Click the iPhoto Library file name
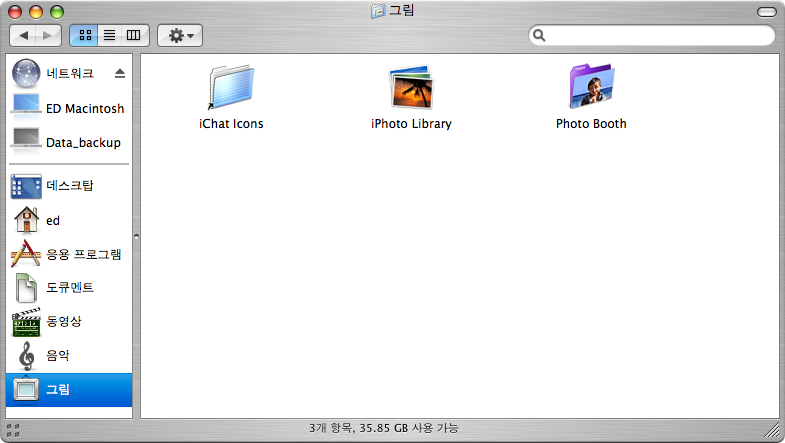The image size is (785, 443). [x=411, y=124]
